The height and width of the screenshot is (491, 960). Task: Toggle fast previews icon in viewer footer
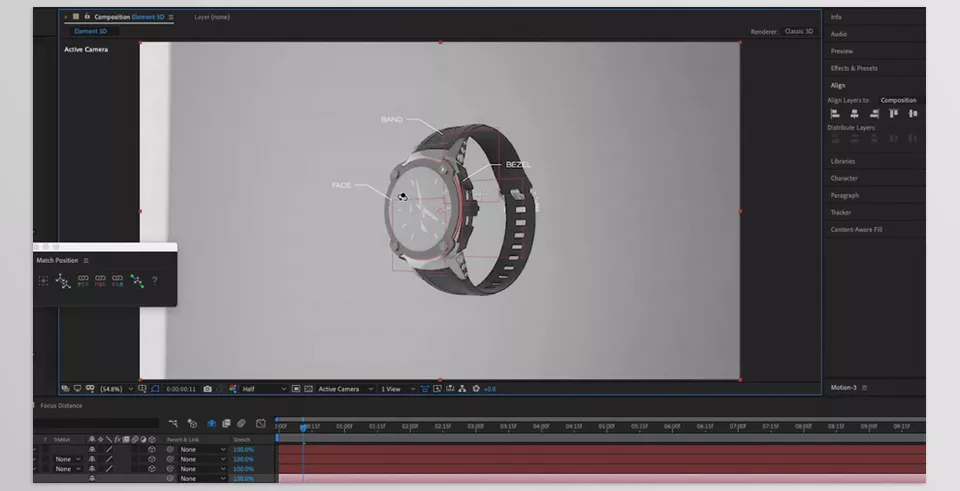click(437, 389)
